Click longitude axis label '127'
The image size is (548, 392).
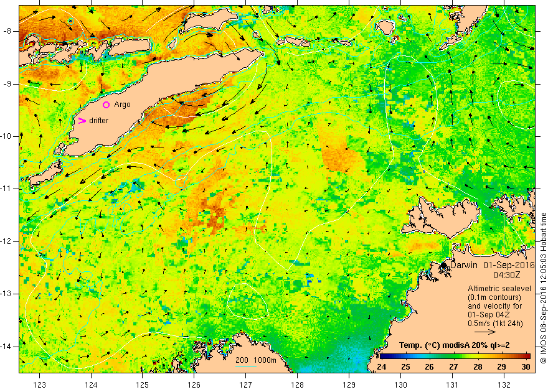point(246,385)
